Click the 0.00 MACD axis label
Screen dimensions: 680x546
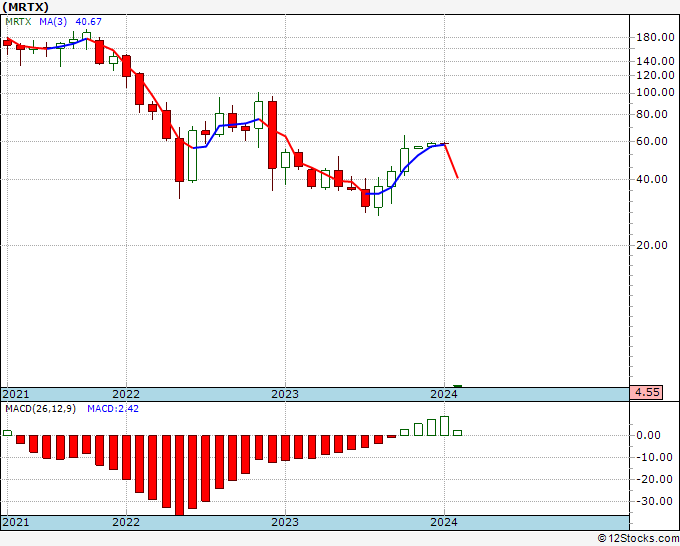coord(648,435)
